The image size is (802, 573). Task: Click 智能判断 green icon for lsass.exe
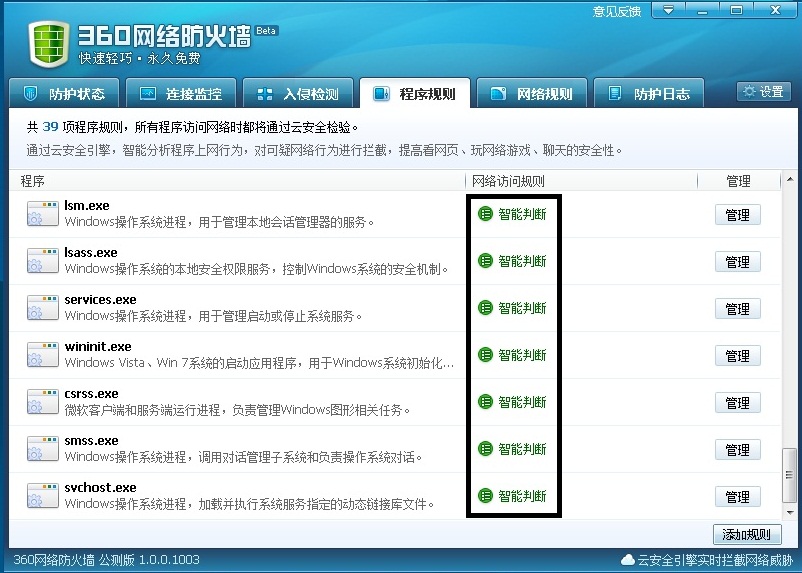(x=485, y=261)
